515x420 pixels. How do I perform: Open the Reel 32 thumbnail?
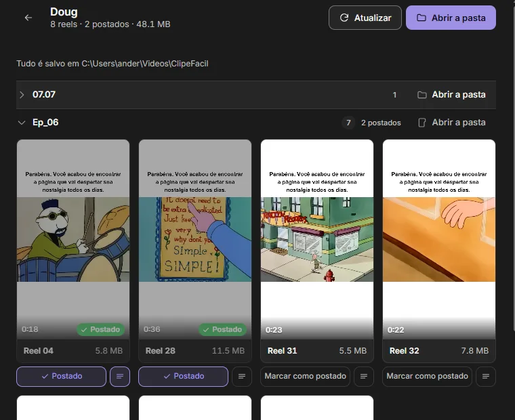coord(439,239)
